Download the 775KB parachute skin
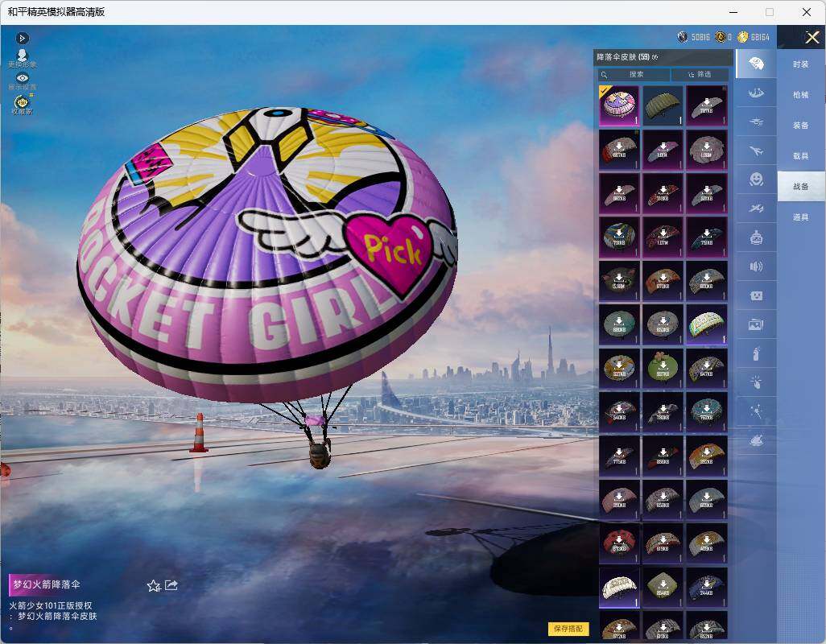This screenshot has width=826, height=644. click(619, 456)
